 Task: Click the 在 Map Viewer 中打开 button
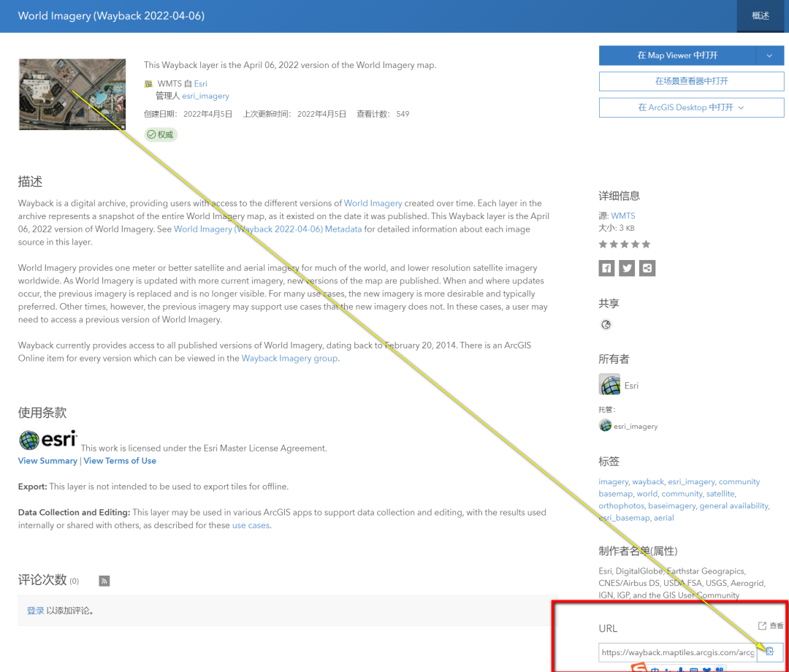pos(677,56)
